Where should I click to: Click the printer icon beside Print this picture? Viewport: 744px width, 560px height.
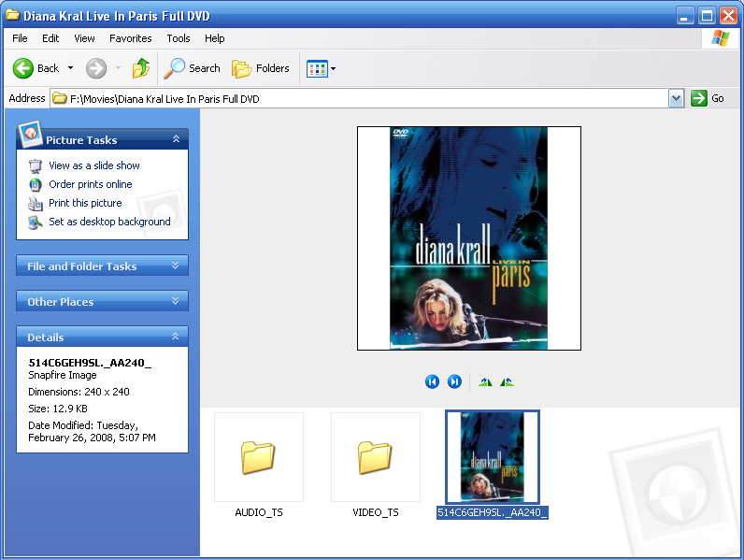coord(36,204)
